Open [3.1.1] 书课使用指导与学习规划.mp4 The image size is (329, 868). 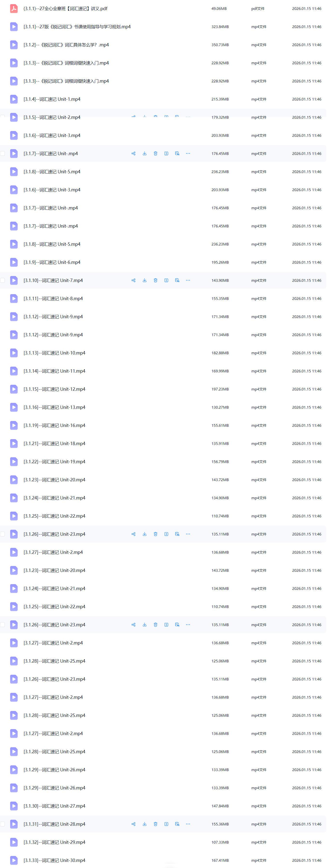coord(77,27)
